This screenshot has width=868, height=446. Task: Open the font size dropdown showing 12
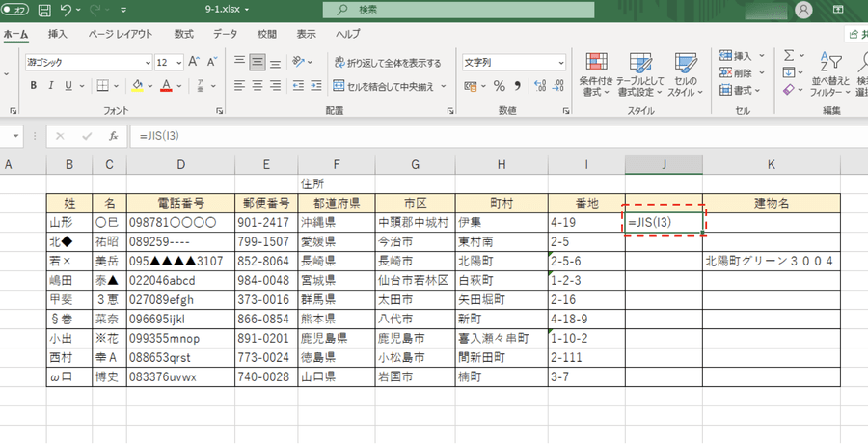(178, 62)
